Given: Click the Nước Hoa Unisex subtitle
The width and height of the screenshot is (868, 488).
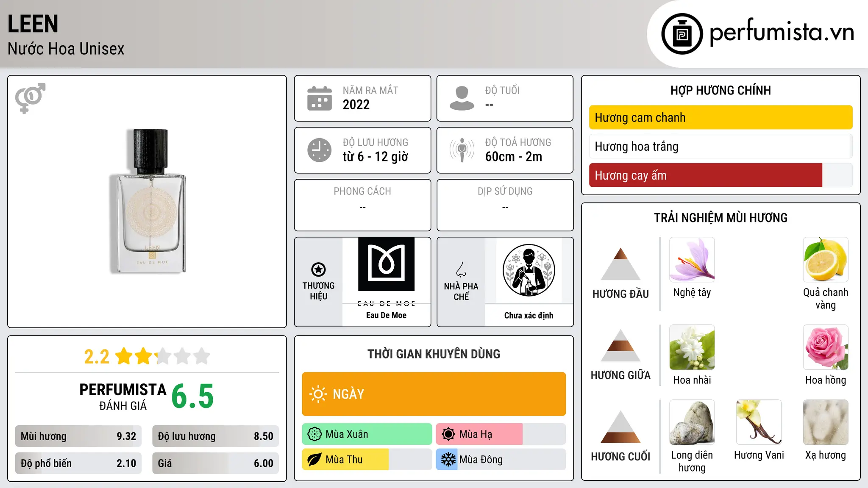Looking at the screenshot, I should click(66, 49).
